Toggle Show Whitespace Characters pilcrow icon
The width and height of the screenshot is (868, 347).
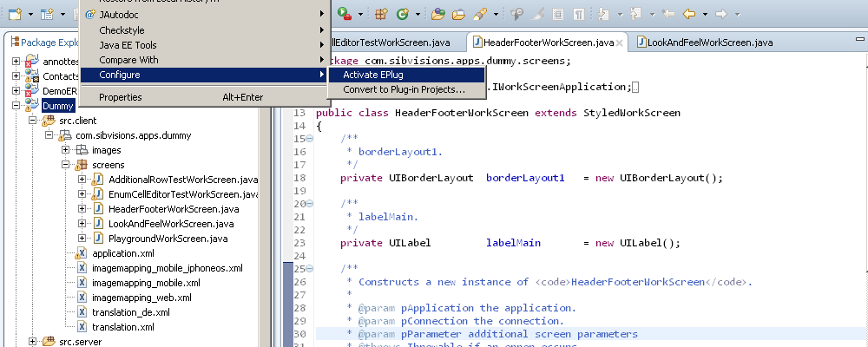578,15
